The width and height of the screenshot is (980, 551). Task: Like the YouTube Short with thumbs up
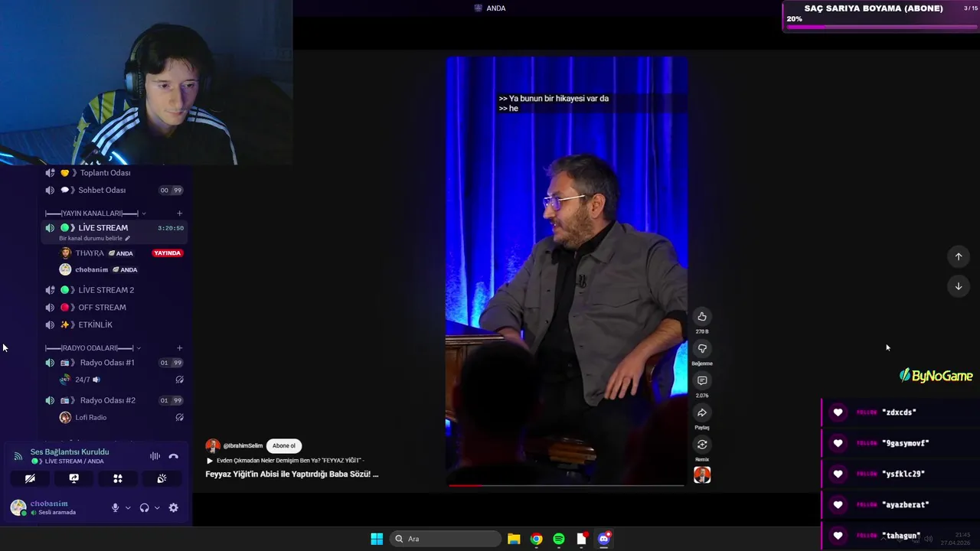[x=702, y=317]
